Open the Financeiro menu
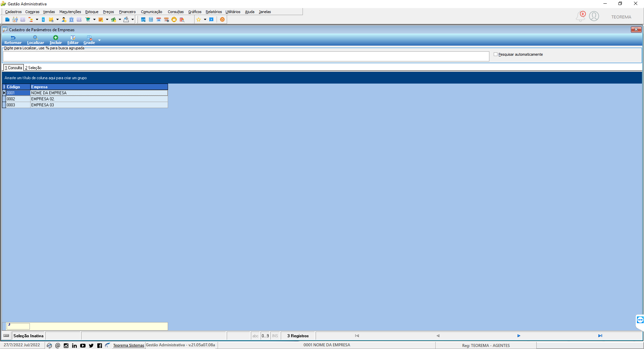644x349 pixels. (x=127, y=12)
